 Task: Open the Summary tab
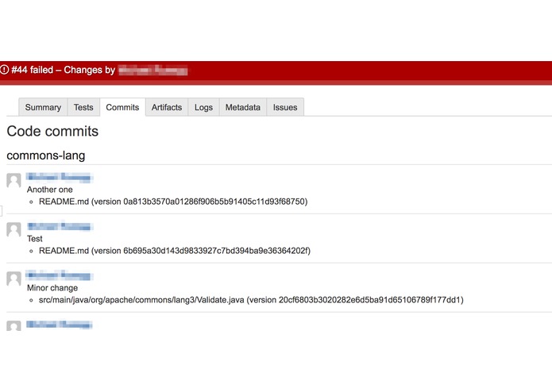43,107
